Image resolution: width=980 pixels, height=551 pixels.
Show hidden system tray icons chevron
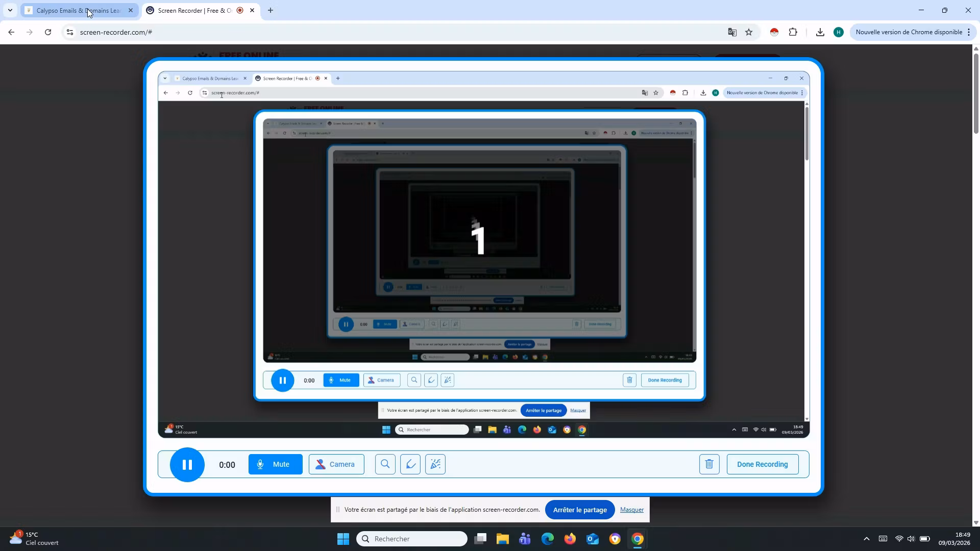[x=866, y=539]
